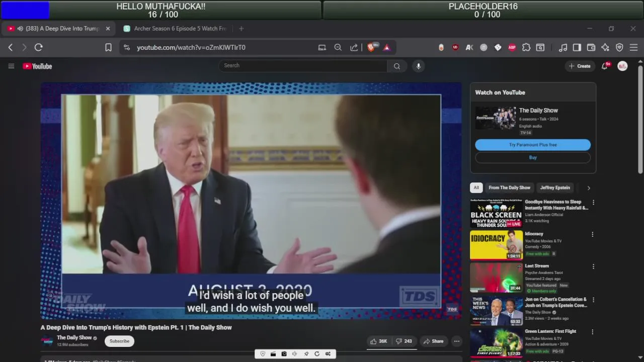Viewport: 644px width, 362px height.
Task: Open The Daily Show channel name link
Action: pyautogui.click(x=74, y=338)
